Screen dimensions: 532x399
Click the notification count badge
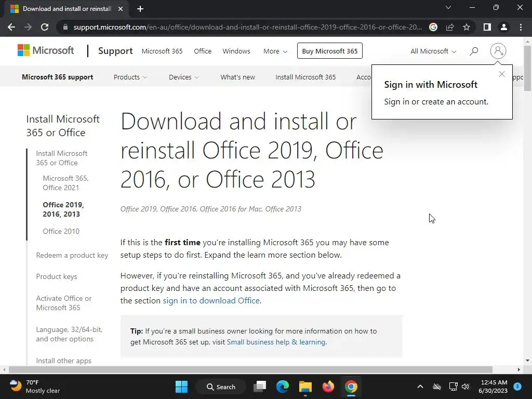coord(517,387)
